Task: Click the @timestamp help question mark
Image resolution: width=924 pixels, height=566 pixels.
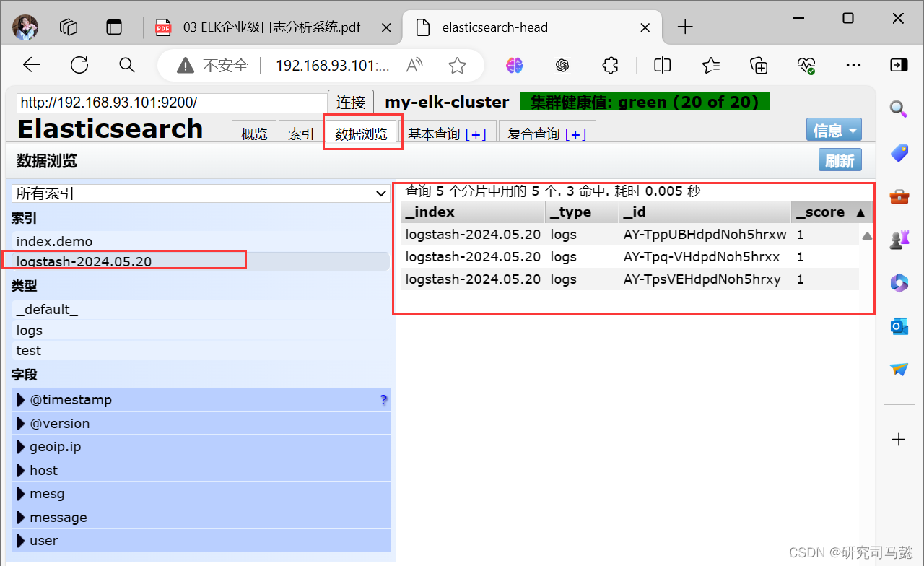Action: pos(383,400)
